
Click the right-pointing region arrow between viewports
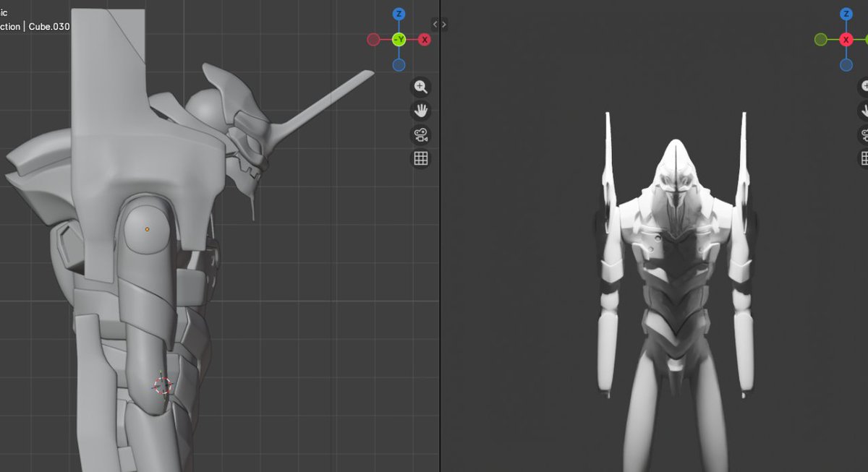pyautogui.click(x=443, y=24)
